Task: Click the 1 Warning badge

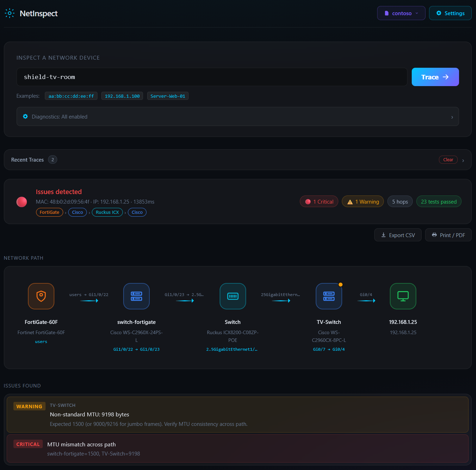Action: (x=363, y=201)
